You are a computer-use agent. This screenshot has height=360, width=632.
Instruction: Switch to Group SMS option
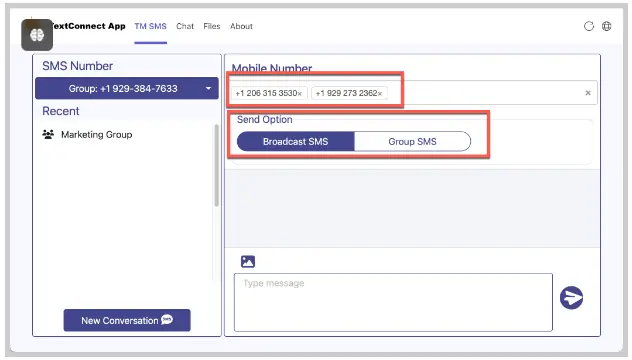[412, 142]
